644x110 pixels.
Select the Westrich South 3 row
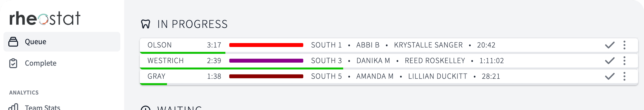[389, 61]
